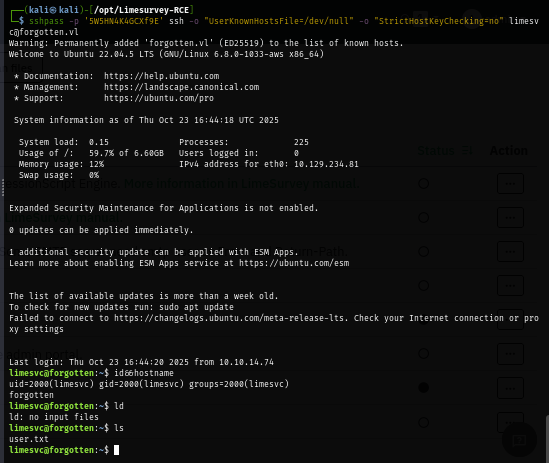
Task: Click the 'Welcome to Ubuntu 22.04.5 LTS' line
Action: [166, 54]
